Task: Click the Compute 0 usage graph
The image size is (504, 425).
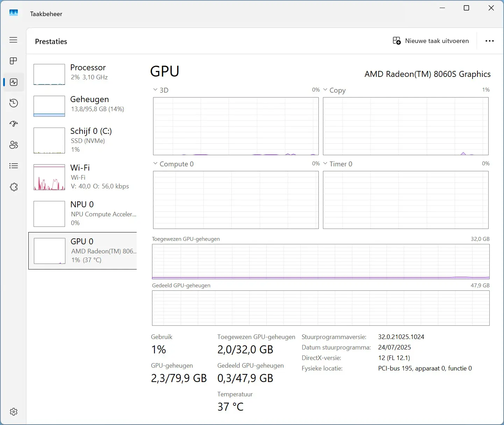Action: [236, 200]
